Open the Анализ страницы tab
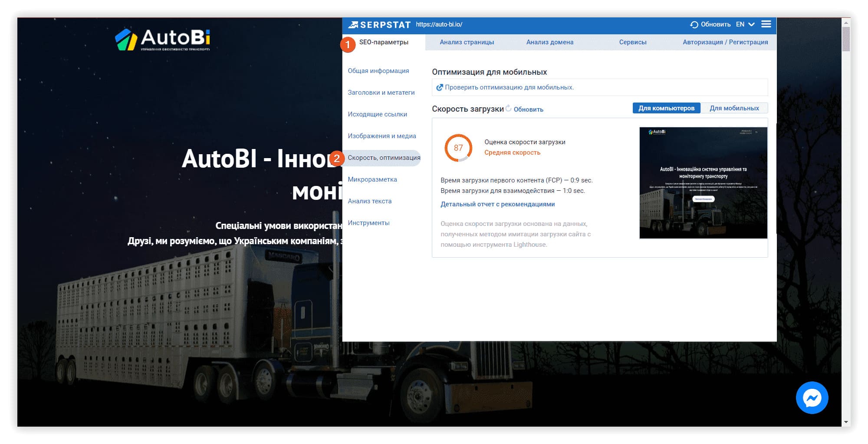868x444 pixels. coord(467,42)
